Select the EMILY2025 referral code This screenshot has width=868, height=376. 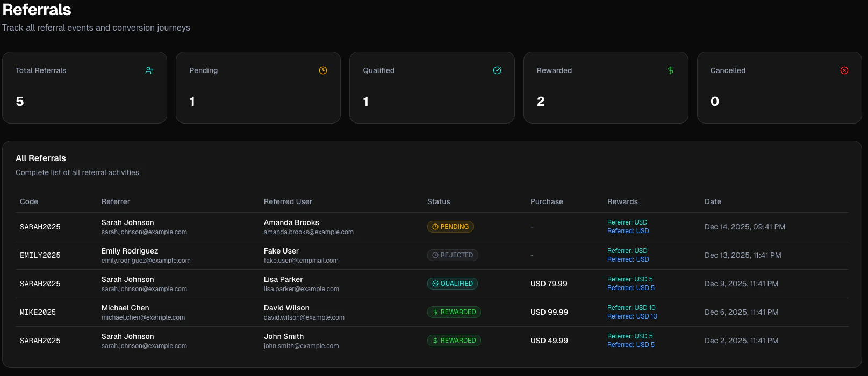click(40, 255)
